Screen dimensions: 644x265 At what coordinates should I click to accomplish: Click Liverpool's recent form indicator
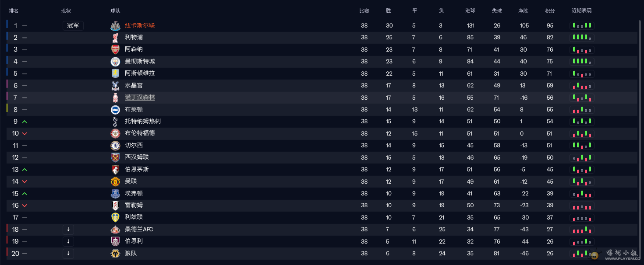click(582, 38)
